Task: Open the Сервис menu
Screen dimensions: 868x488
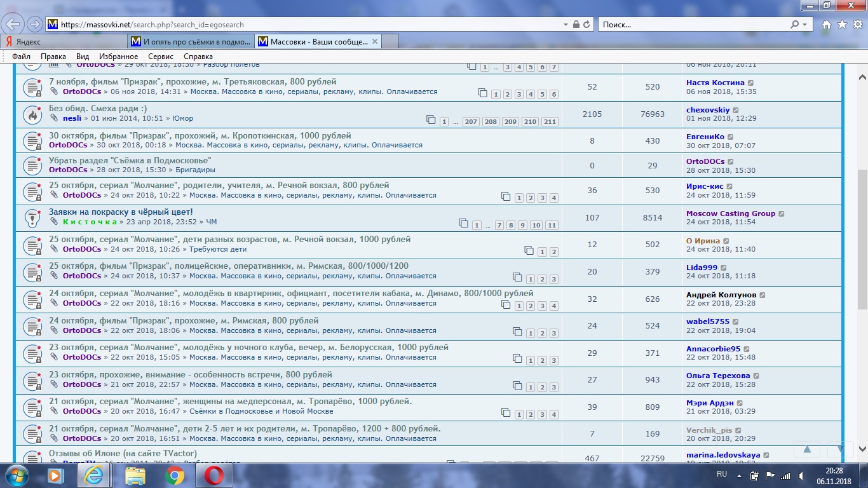Action: coord(161,57)
